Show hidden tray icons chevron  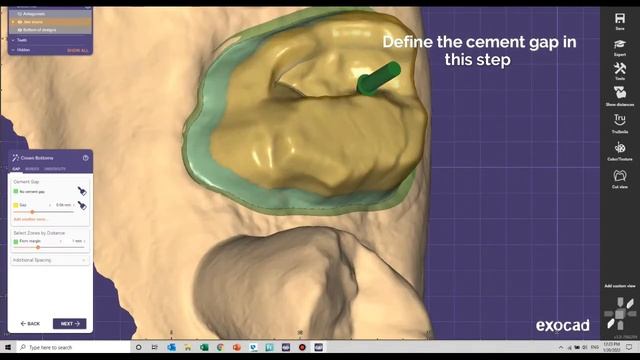click(x=561, y=347)
